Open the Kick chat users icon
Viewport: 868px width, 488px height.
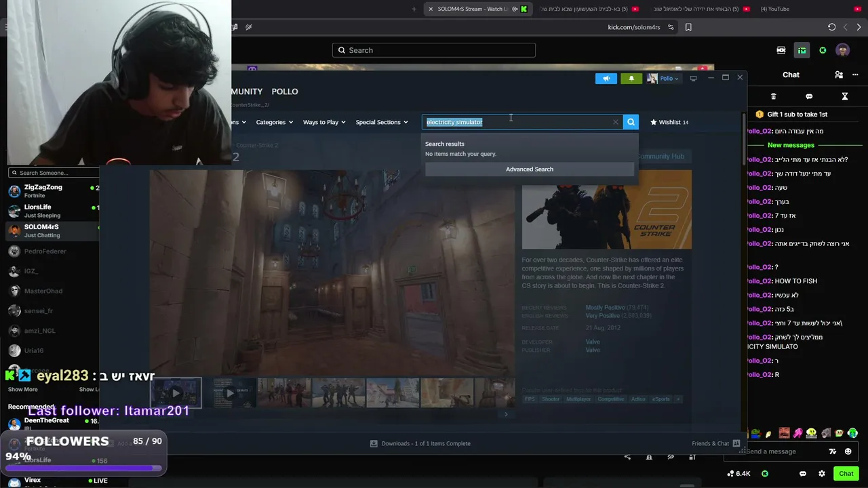(839, 75)
